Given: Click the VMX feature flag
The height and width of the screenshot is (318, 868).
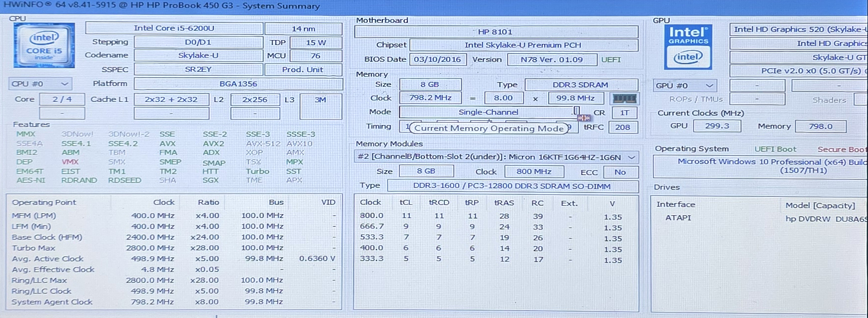Looking at the screenshot, I should click(70, 162).
